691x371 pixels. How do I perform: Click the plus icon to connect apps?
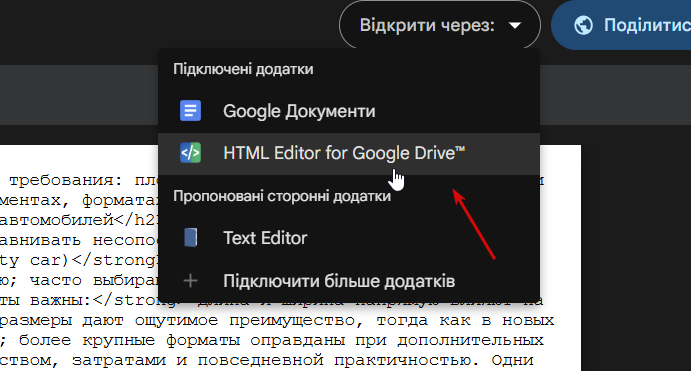190,281
